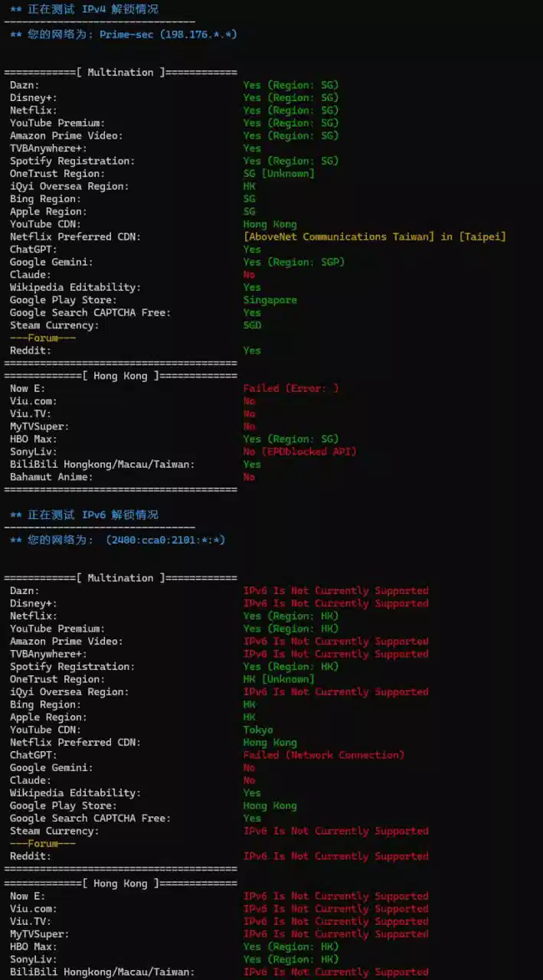Click the Prime-sec network address text

pyautogui.click(x=168, y=34)
